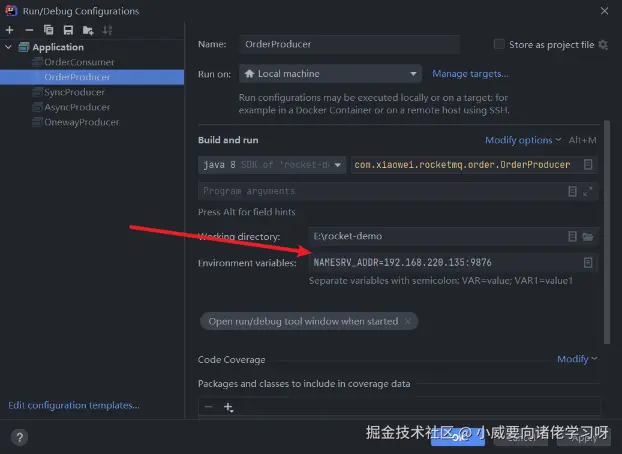Remove 'Open run/debug tool window' chip
The height and width of the screenshot is (454, 622).
pyautogui.click(x=407, y=321)
